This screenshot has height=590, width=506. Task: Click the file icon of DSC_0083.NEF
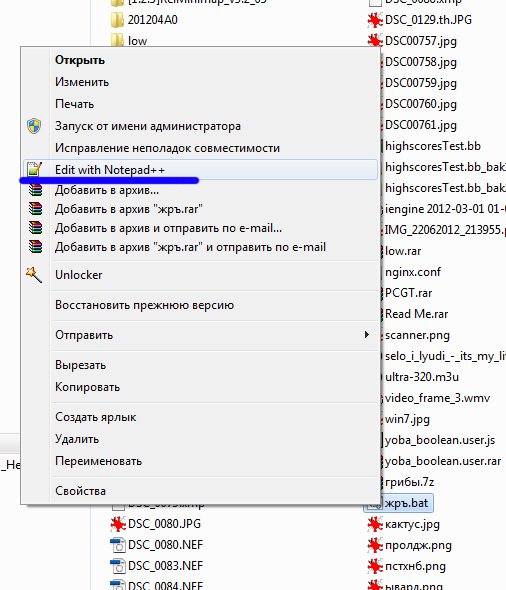click(118, 566)
